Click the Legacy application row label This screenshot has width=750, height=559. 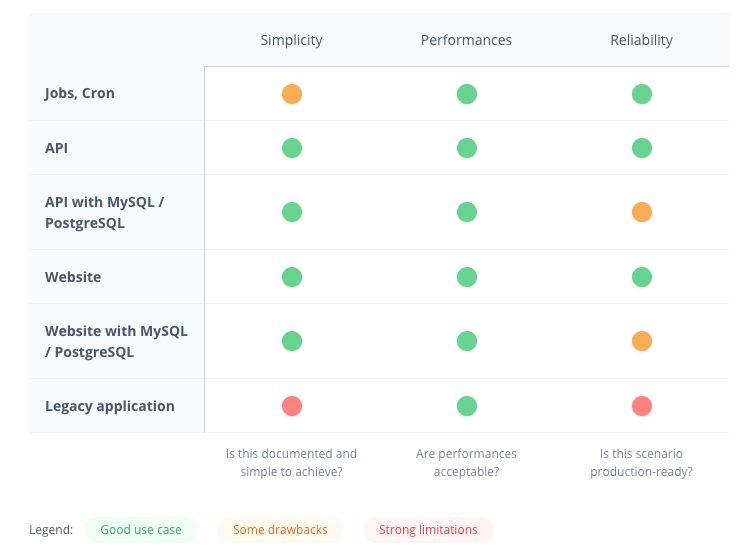coord(110,406)
